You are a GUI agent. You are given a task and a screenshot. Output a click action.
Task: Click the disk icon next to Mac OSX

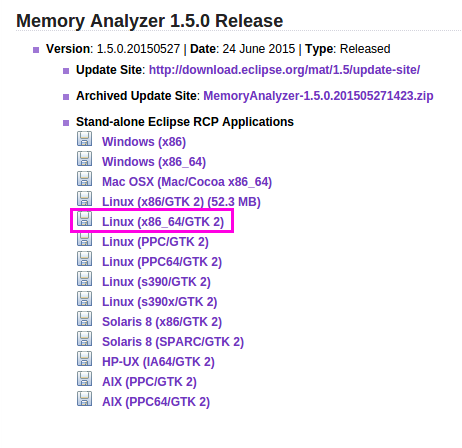[x=85, y=179]
